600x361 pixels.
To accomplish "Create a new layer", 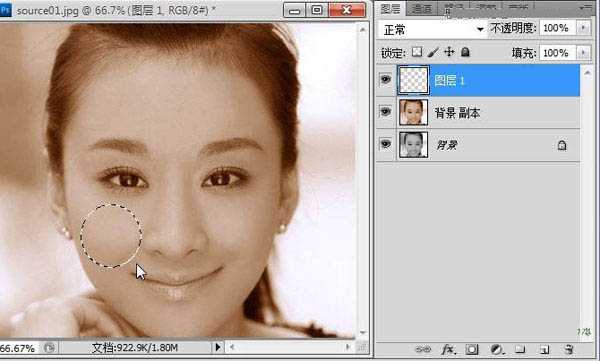I will pyautogui.click(x=545, y=350).
